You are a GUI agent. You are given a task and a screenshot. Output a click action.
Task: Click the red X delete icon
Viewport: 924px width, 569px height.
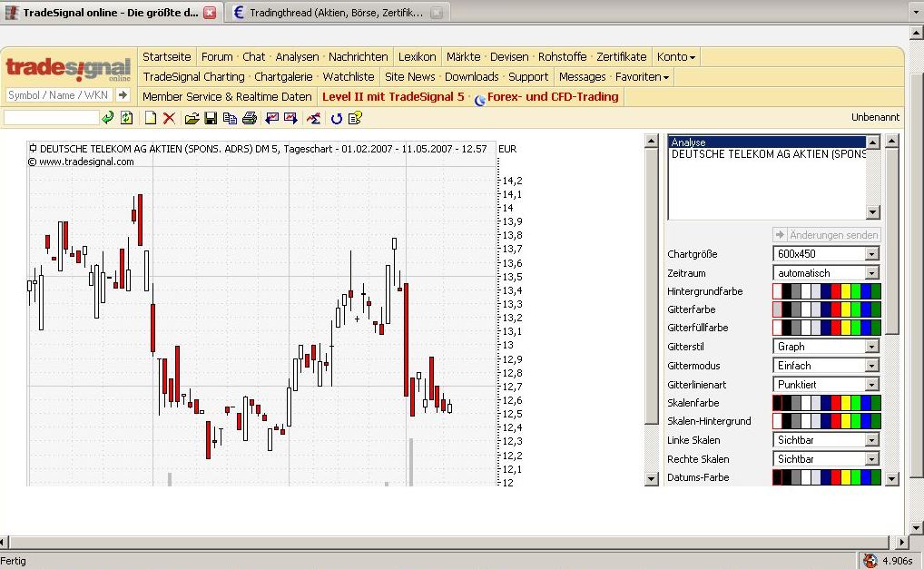point(169,118)
